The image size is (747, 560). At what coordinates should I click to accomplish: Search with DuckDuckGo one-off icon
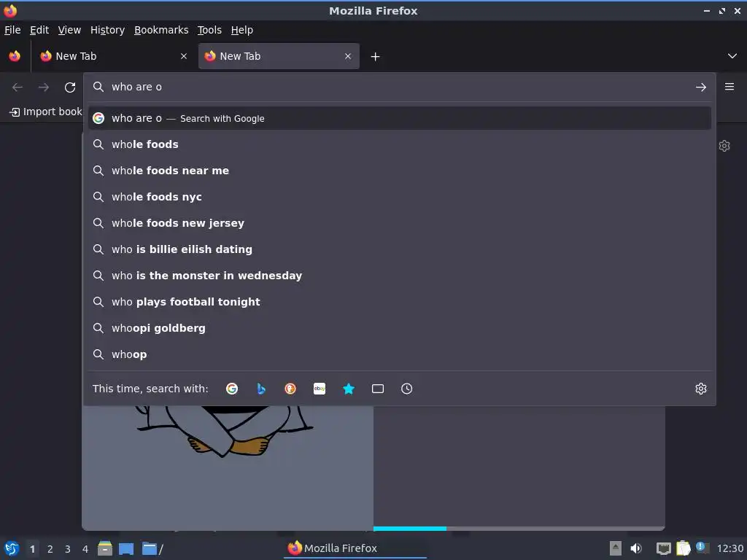pyautogui.click(x=290, y=389)
